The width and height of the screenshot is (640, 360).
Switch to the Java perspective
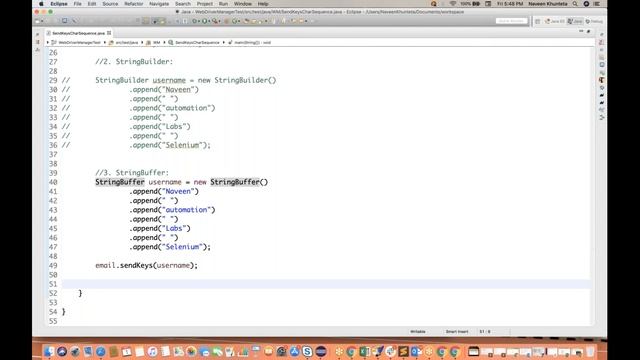(x=575, y=21)
